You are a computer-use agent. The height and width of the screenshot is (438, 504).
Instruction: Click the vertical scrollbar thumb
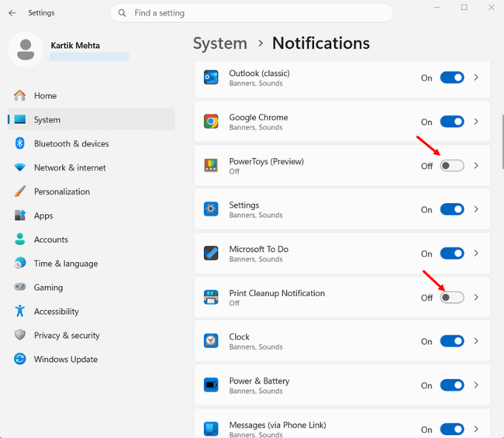(502, 142)
